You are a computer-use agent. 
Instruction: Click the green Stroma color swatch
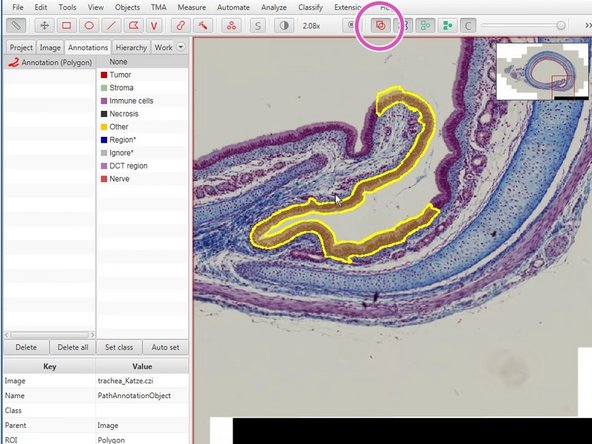click(104, 88)
